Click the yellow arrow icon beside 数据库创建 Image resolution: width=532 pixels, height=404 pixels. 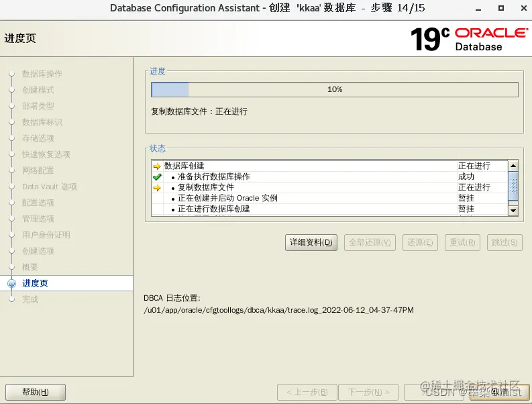coord(157,166)
